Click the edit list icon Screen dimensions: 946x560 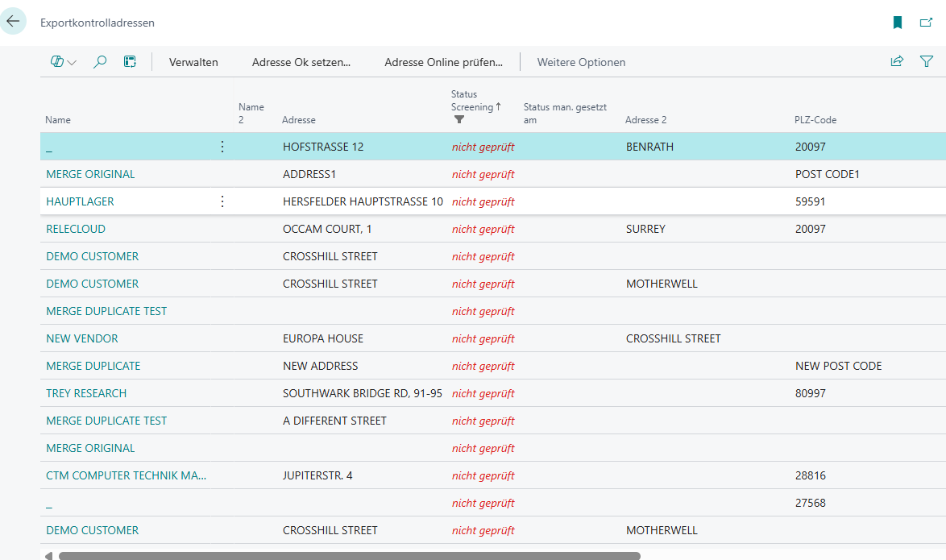pos(130,62)
